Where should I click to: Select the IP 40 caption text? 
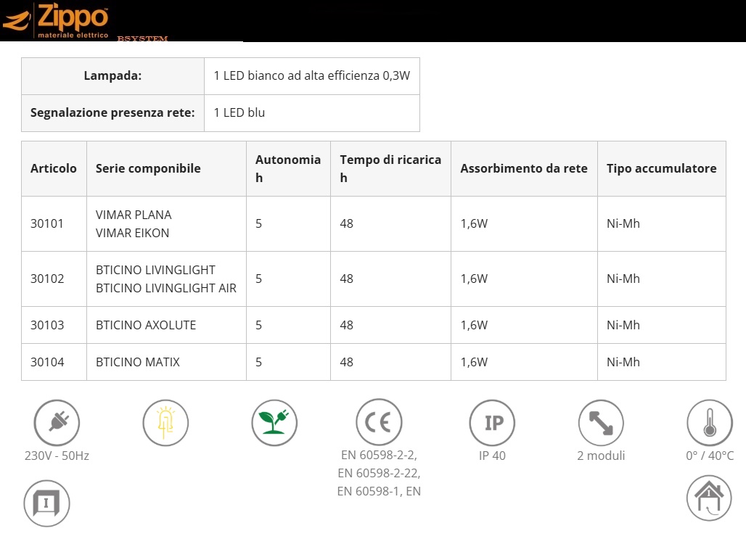(493, 456)
